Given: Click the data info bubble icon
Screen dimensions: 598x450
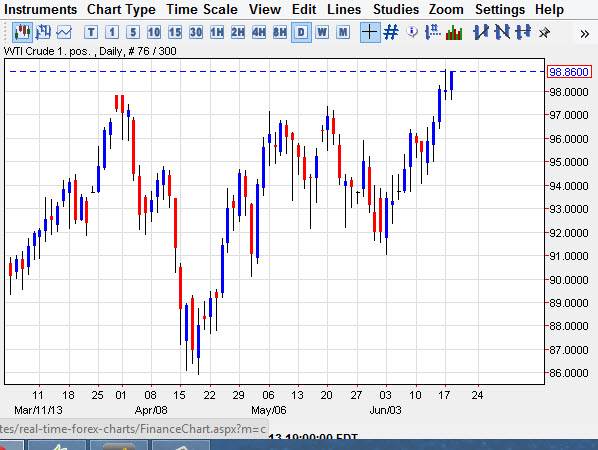Looking at the screenshot, I should [412, 32].
